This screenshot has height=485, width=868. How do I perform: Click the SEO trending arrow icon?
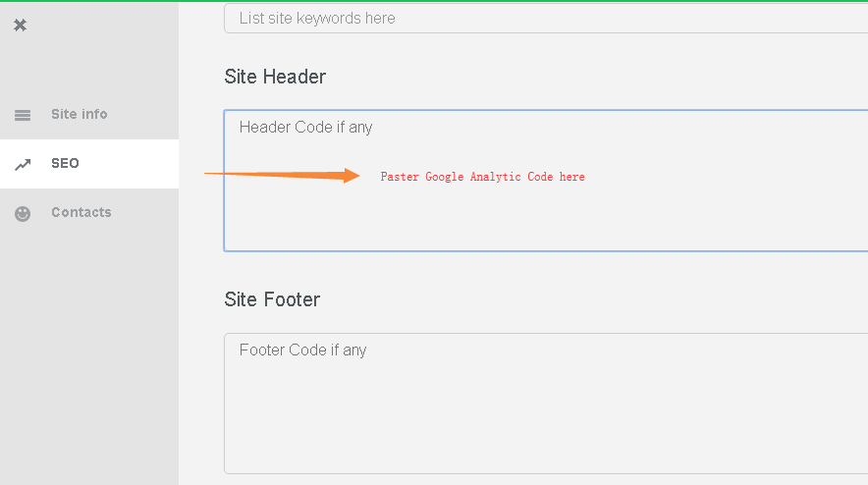point(23,164)
